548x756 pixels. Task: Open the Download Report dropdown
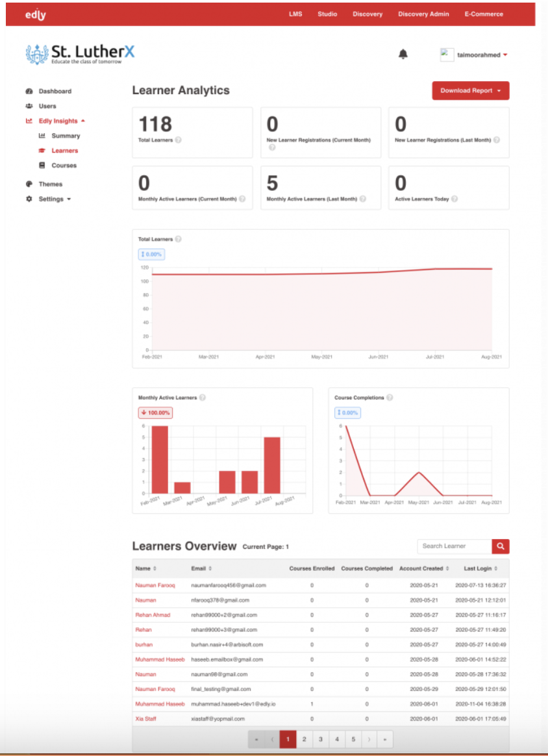click(470, 91)
